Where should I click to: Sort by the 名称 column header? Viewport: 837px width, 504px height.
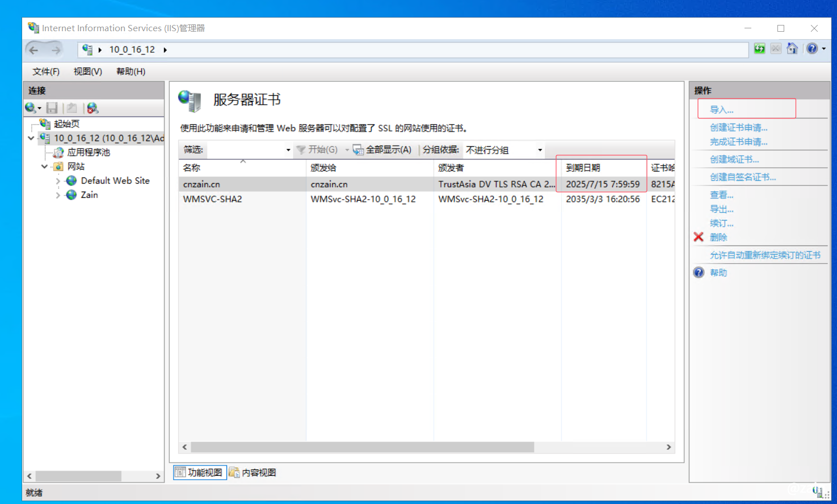click(x=242, y=168)
